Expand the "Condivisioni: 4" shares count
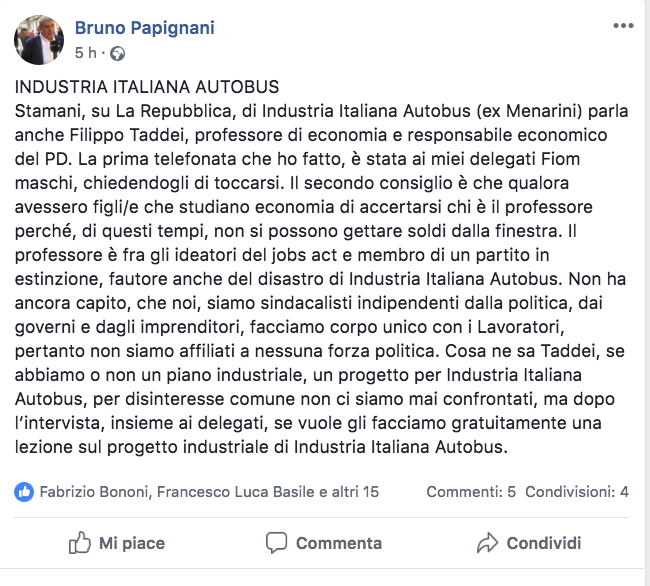Image resolution: width=650 pixels, height=586 pixels. pos(577,492)
